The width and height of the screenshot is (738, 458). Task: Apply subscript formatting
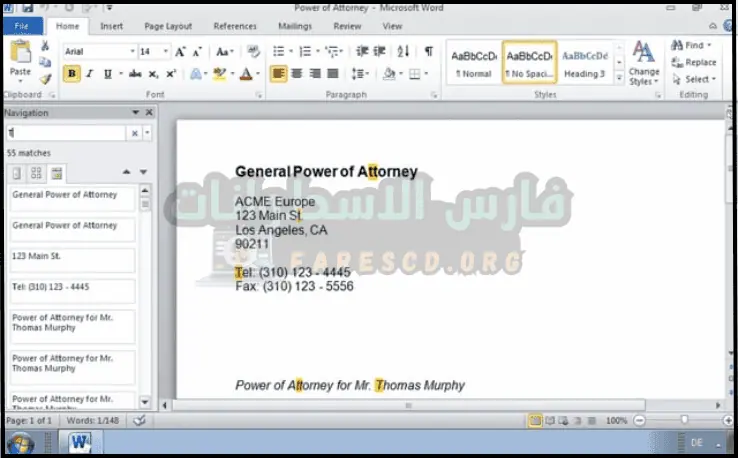(153, 74)
